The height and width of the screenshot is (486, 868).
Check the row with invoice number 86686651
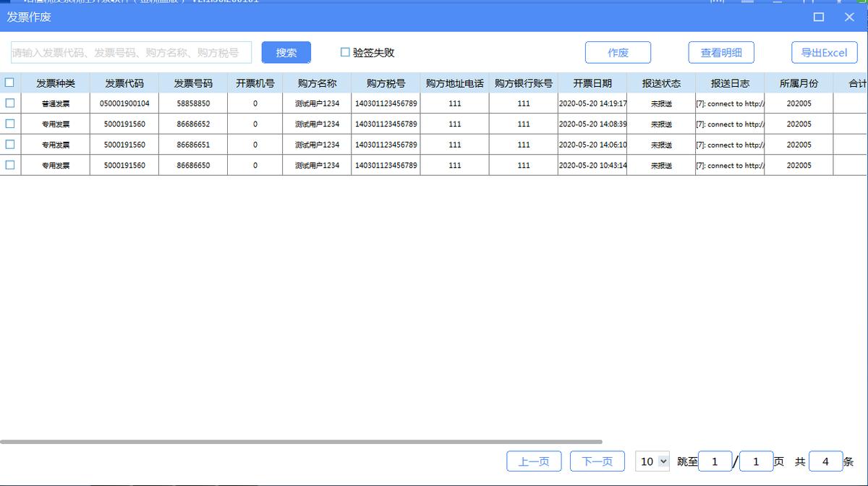[x=9, y=145]
